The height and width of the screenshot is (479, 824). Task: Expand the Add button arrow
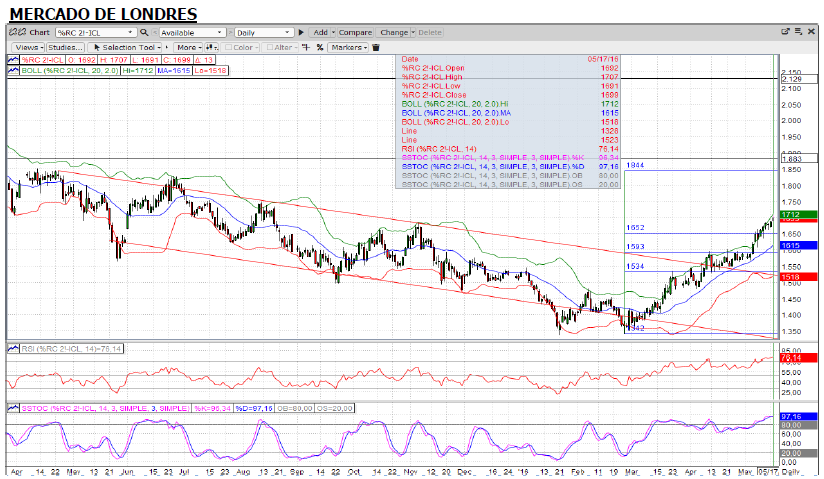[x=333, y=32]
